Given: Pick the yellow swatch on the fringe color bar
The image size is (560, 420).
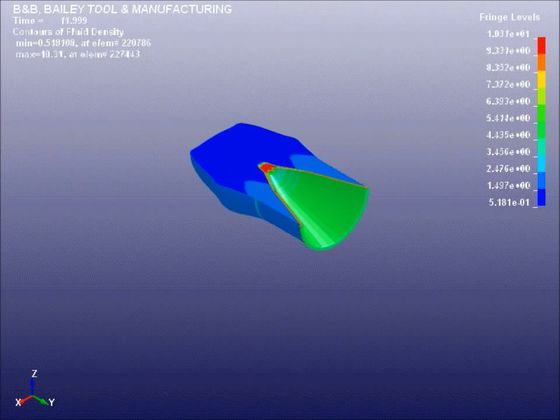Looking at the screenshot, I should click(541, 79).
